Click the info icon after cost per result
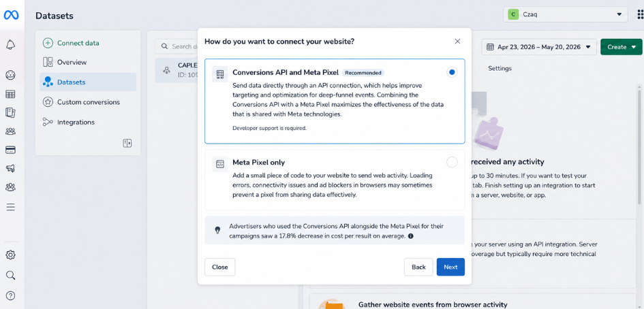Image resolution: width=644 pixels, height=309 pixels. click(411, 236)
